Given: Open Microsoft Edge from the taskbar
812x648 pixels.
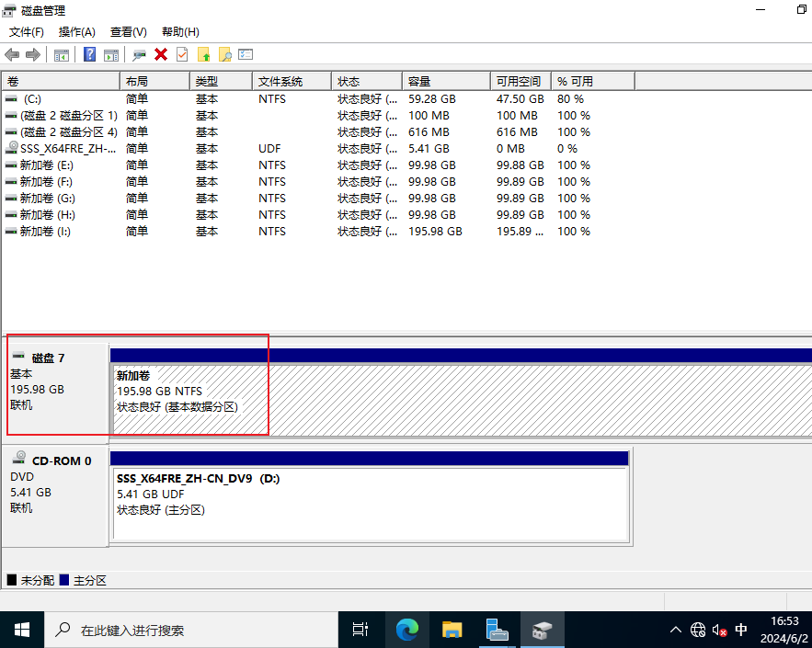Looking at the screenshot, I should (x=406, y=630).
